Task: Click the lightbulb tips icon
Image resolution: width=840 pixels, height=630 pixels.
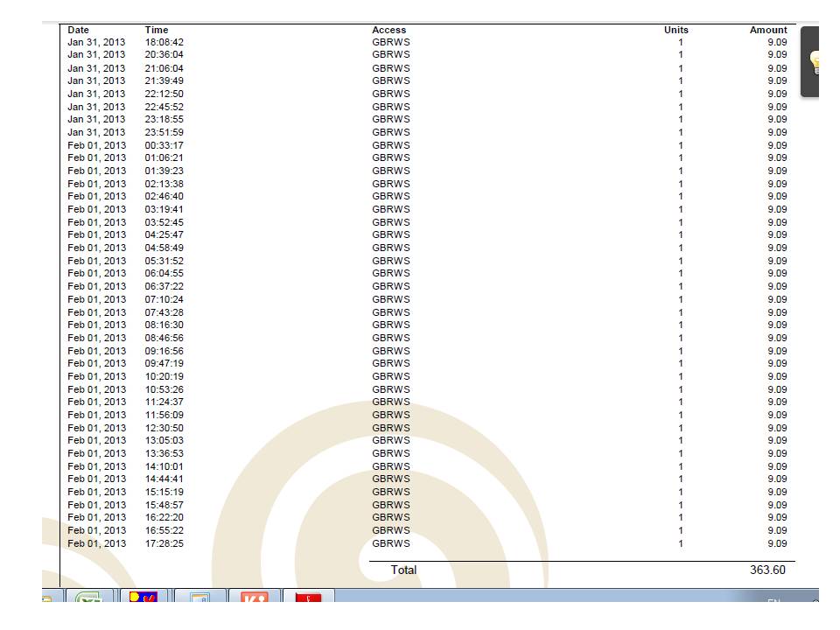Action: pos(815,63)
